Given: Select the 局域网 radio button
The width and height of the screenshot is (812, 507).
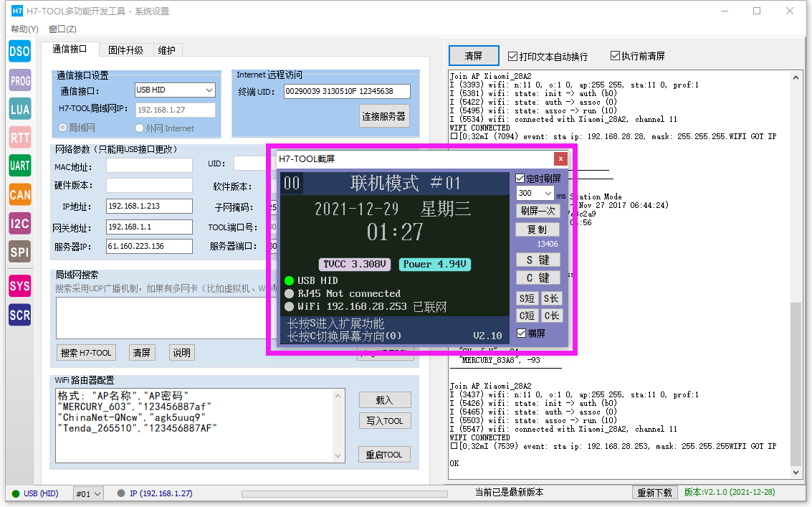Looking at the screenshot, I should pyautogui.click(x=62, y=128).
